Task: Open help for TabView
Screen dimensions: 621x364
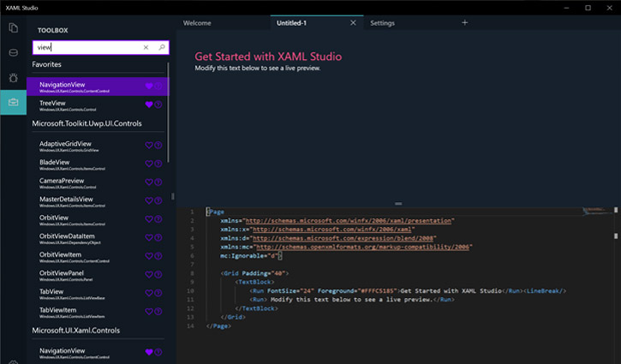Action: [158, 293]
